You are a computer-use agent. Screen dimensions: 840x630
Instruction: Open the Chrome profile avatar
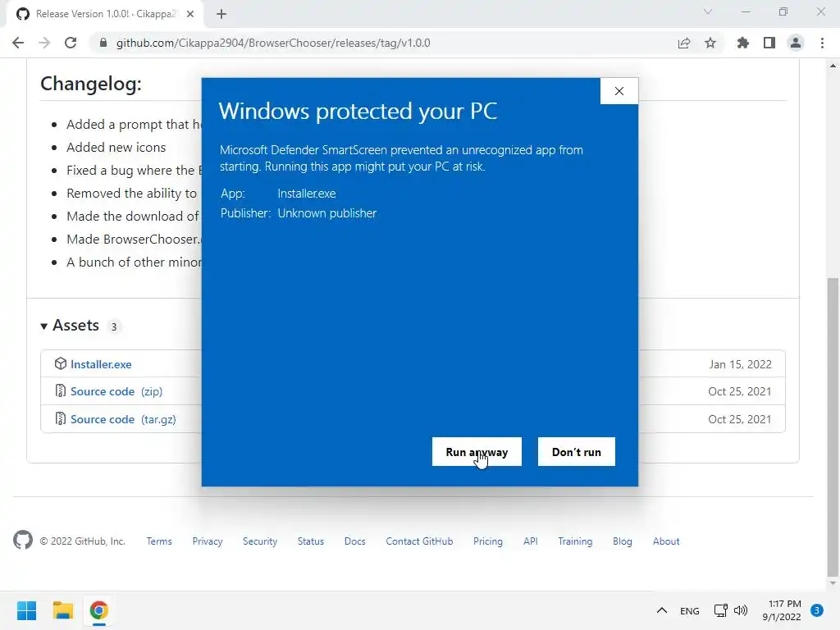point(796,43)
